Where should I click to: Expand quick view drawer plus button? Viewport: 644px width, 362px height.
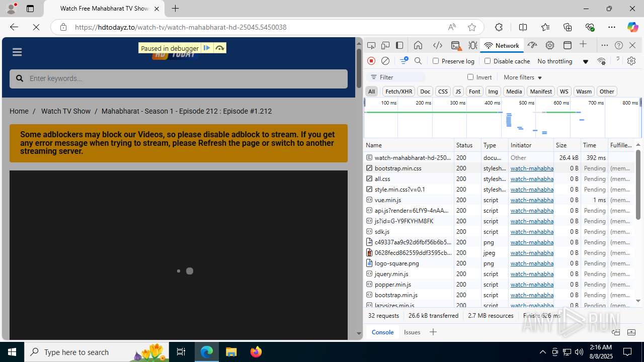[433, 332]
